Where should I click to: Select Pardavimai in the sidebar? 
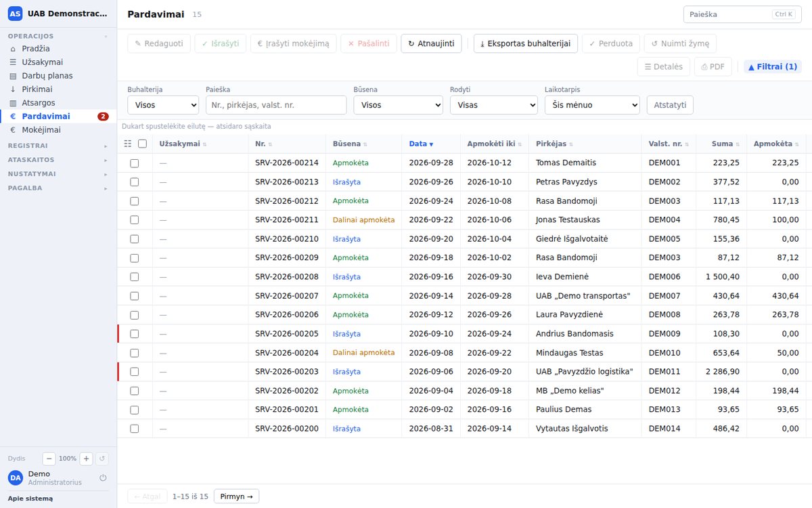pos(58,117)
